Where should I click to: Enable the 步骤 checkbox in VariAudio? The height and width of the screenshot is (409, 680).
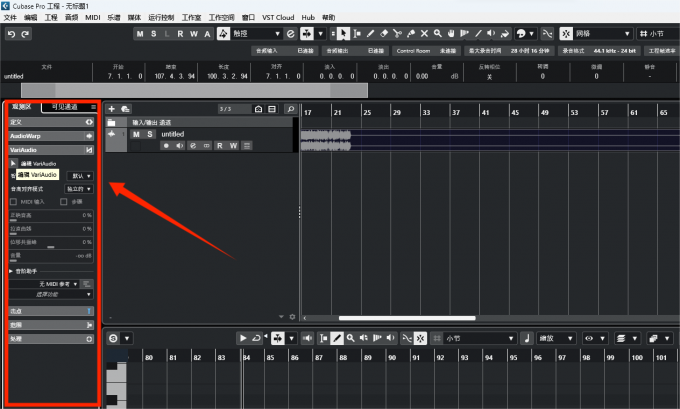64,202
